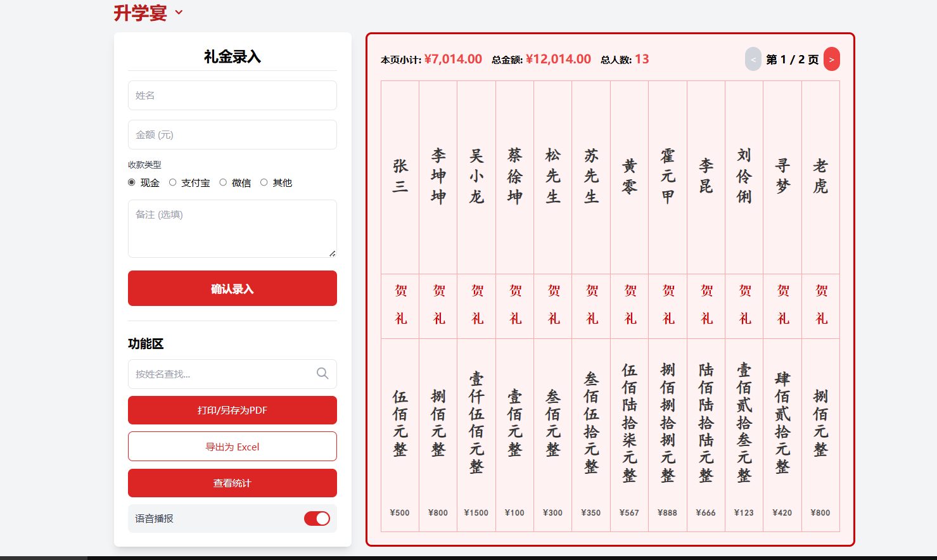
Task: Click the 金额 (元) input field
Action: coord(232,135)
